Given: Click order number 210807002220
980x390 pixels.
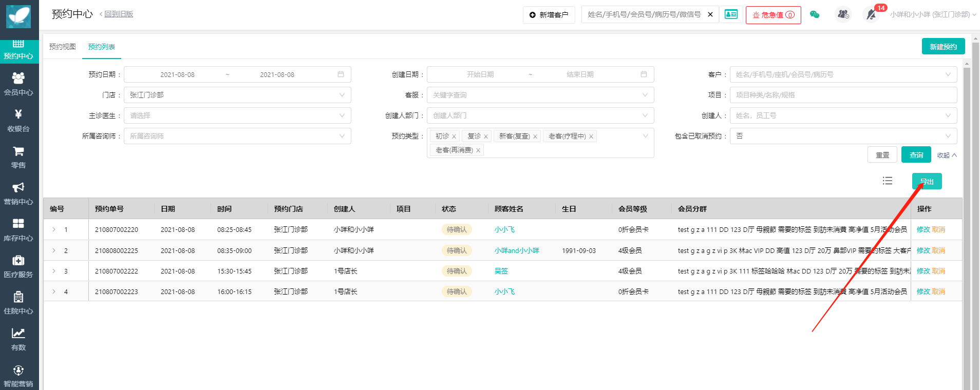Looking at the screenshot, I should [x=117, y=229].
